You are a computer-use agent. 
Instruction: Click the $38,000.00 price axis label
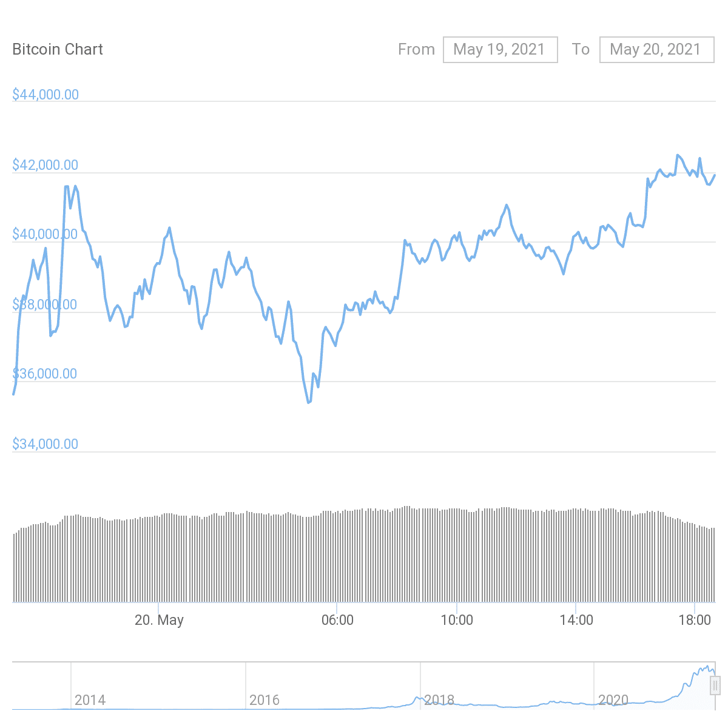(x=45, y=305)
